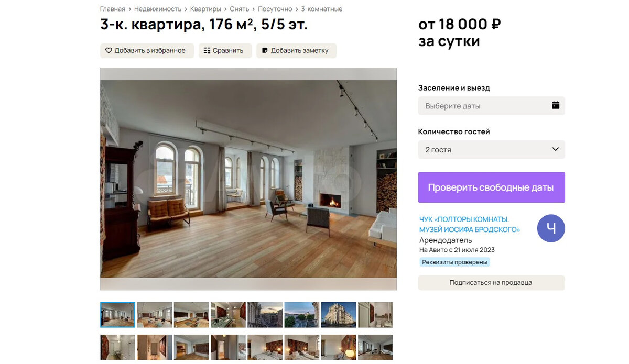629x364 pixels.
Task: Open the Посуточно breadcrumb
Action: (x=275, y=9)
